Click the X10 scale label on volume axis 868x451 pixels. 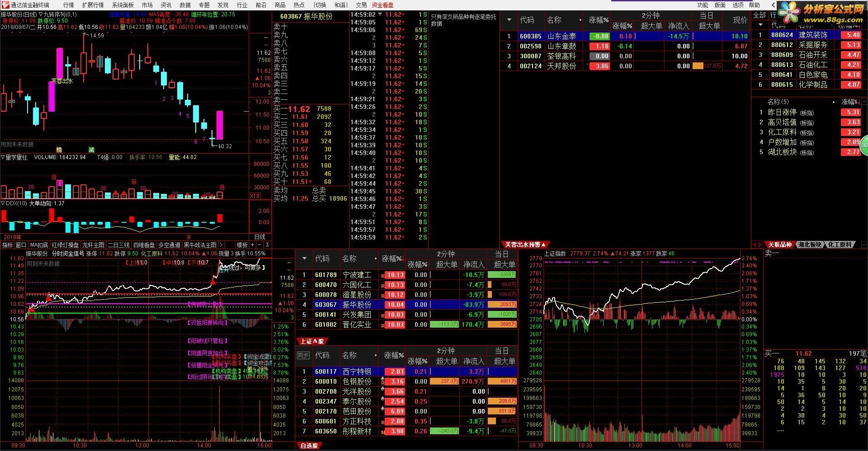[255, 196]
